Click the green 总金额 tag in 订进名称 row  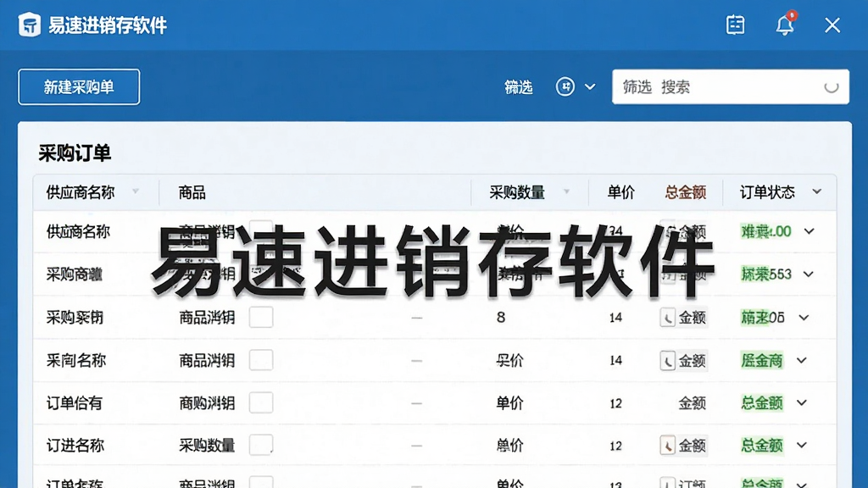pos(762,446)
